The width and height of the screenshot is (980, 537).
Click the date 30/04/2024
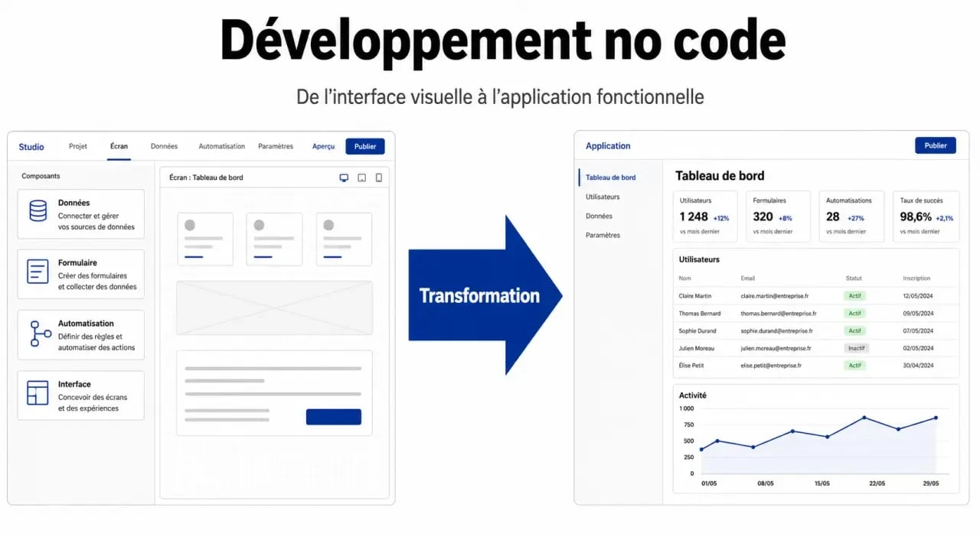pyautogui.click(x=918, y=366)
